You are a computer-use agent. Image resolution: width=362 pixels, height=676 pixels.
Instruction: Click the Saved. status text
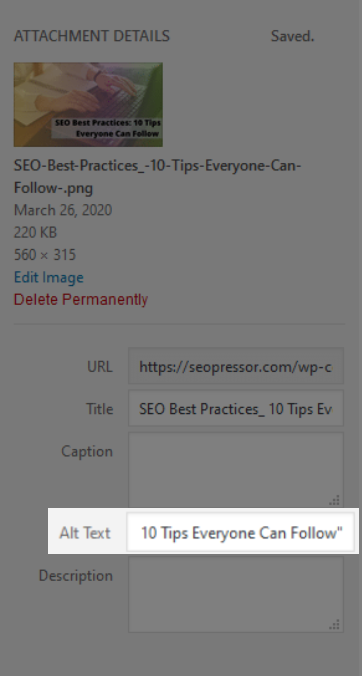tap(293, 37)
